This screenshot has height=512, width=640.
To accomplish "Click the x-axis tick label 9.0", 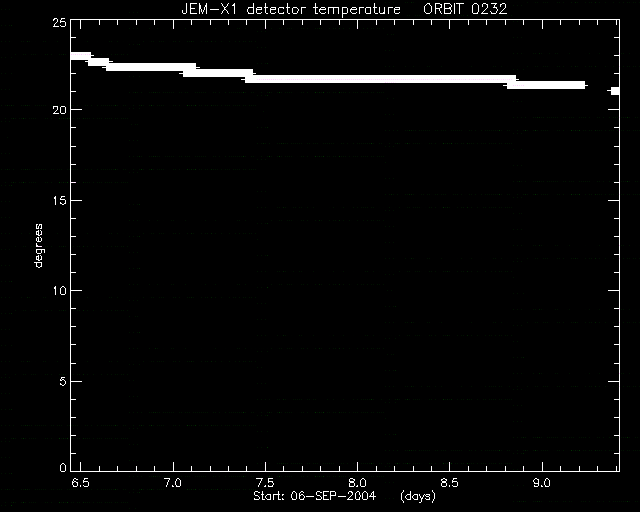I will 542,483.
